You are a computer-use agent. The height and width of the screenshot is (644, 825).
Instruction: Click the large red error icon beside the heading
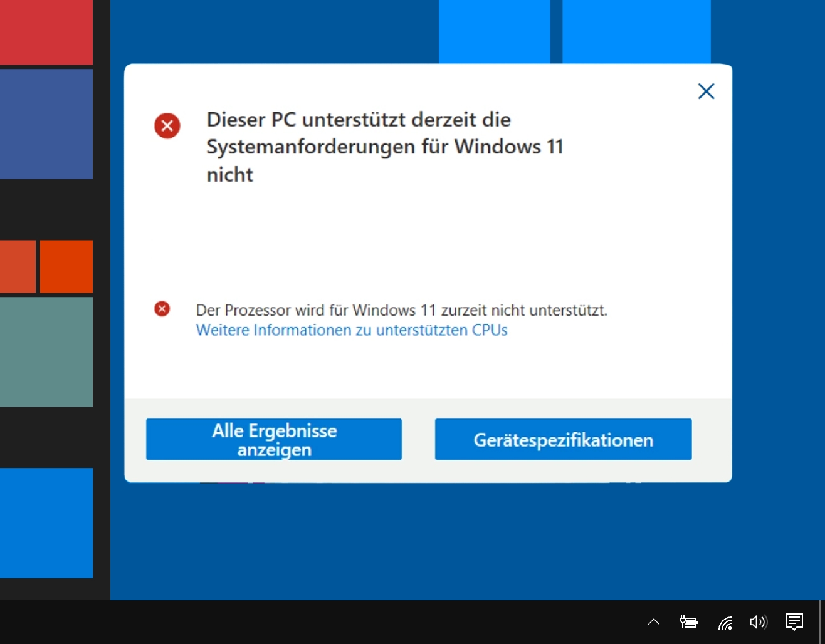pos(167,126)
